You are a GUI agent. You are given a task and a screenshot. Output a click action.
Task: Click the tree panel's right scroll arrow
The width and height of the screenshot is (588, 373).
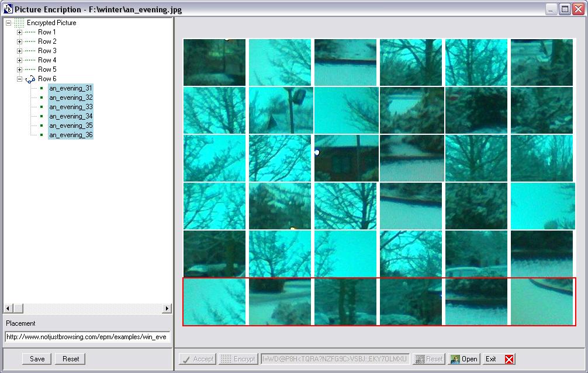click(167, 308)
